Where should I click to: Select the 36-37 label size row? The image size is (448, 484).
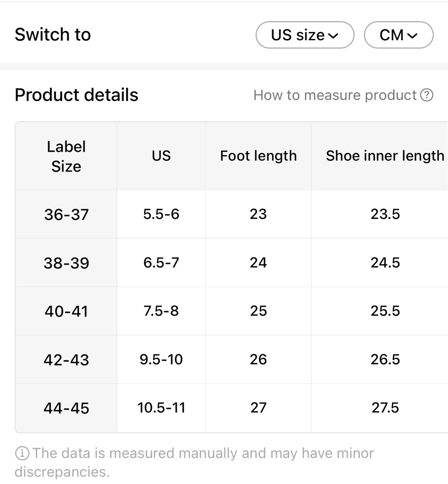(66, 214)
